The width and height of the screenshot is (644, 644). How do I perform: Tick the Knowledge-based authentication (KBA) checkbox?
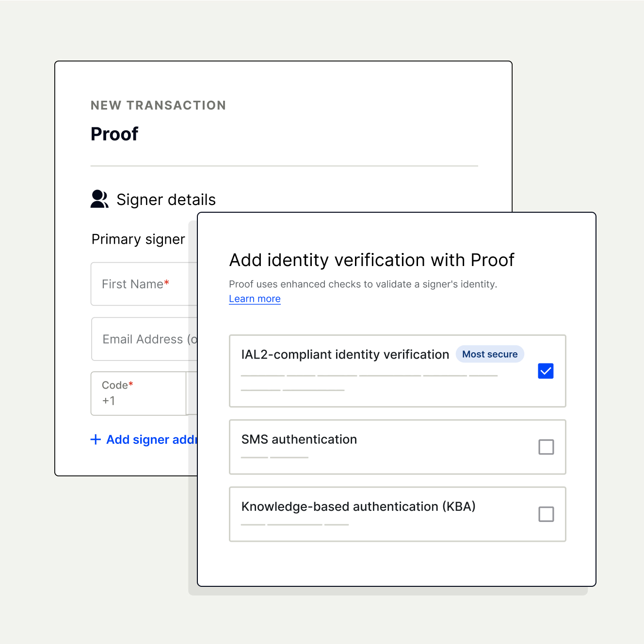point(546,514)
